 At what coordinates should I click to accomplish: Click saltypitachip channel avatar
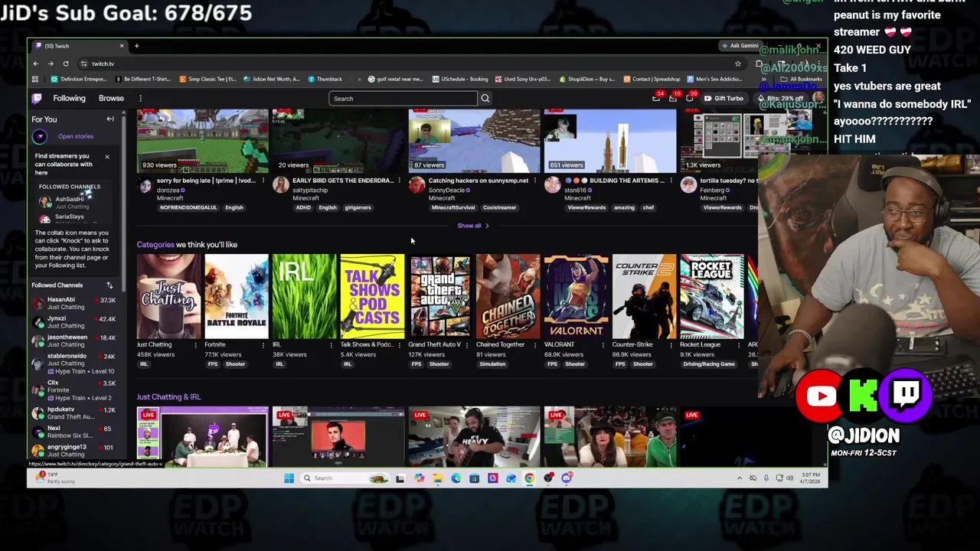(x=280, y=185)
